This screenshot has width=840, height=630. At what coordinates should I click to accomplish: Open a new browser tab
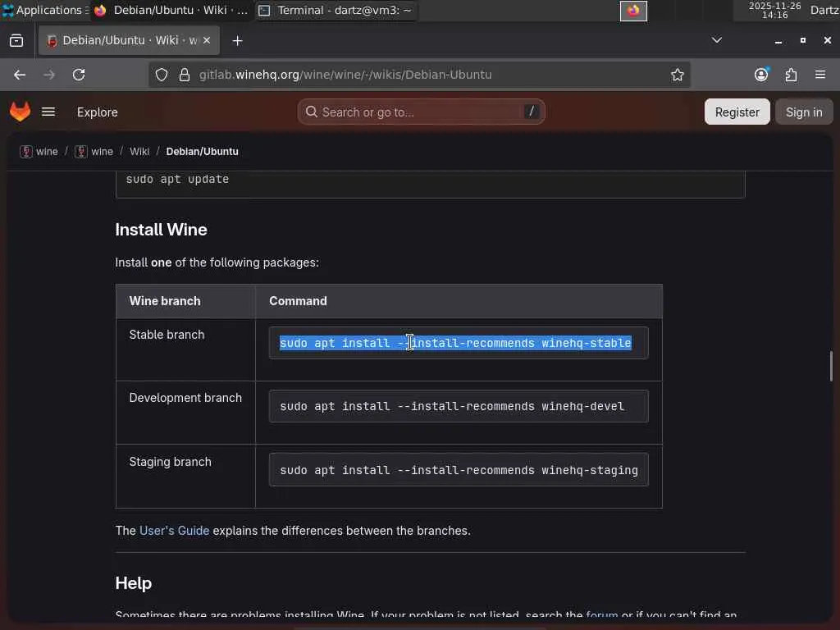coord(237,41)
